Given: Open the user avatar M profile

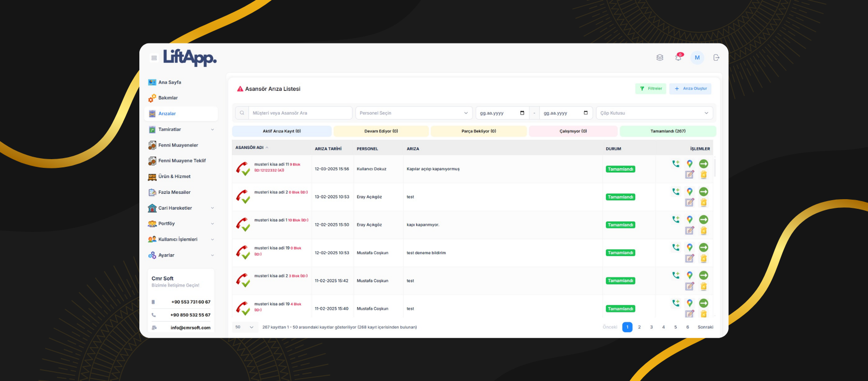Looking at the screenshot, I should coord(697,57).
